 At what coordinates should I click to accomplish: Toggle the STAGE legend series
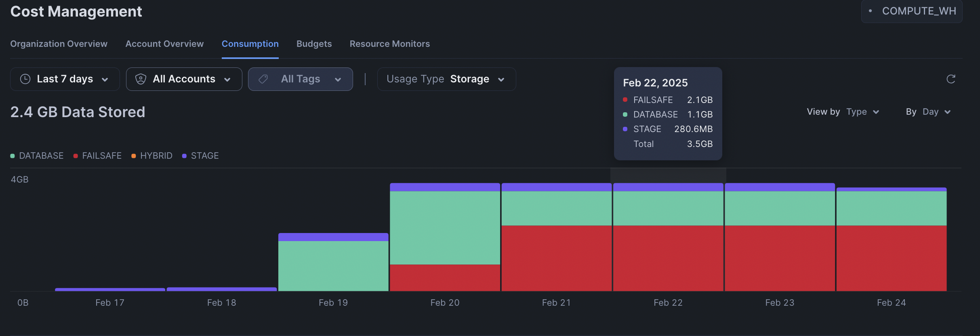pyautogui.click(x=200, y=156)
